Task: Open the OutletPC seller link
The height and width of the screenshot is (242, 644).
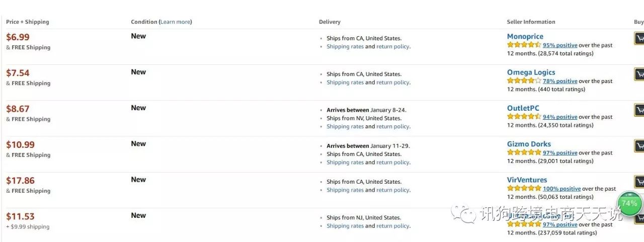Action: [x=523, y=108]
